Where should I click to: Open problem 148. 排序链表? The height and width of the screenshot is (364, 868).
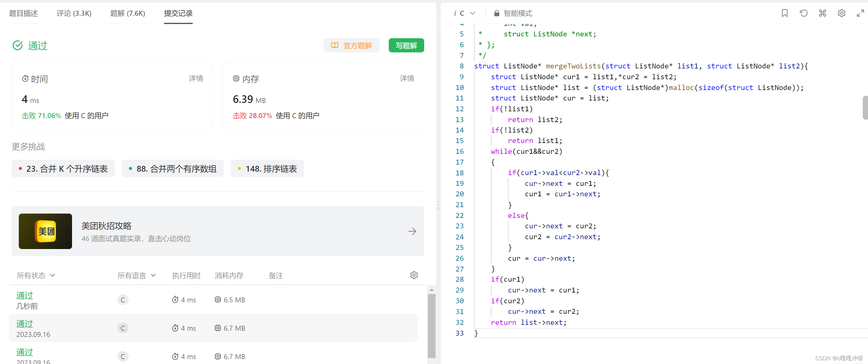click(x=267, y=168)
